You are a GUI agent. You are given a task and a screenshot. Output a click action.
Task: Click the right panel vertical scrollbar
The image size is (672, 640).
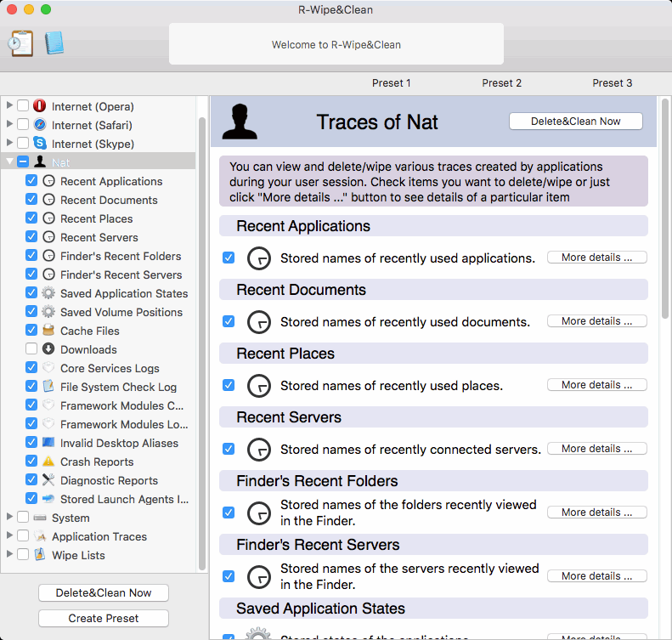coord(664,208)
